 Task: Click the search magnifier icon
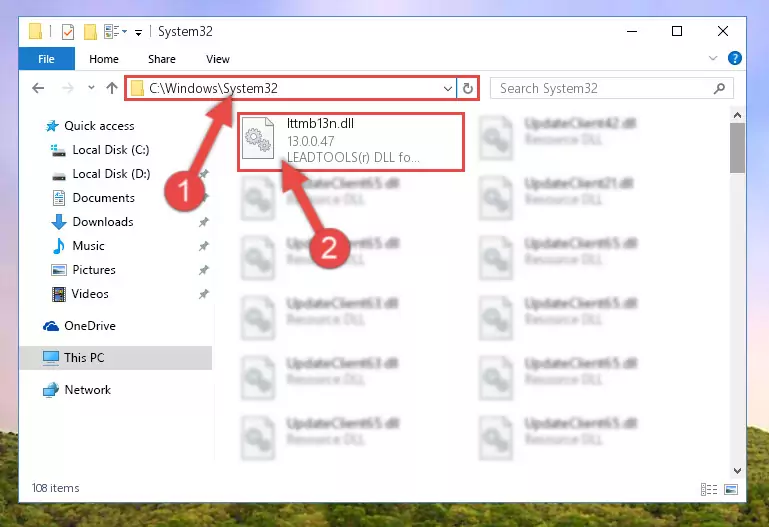719,89
